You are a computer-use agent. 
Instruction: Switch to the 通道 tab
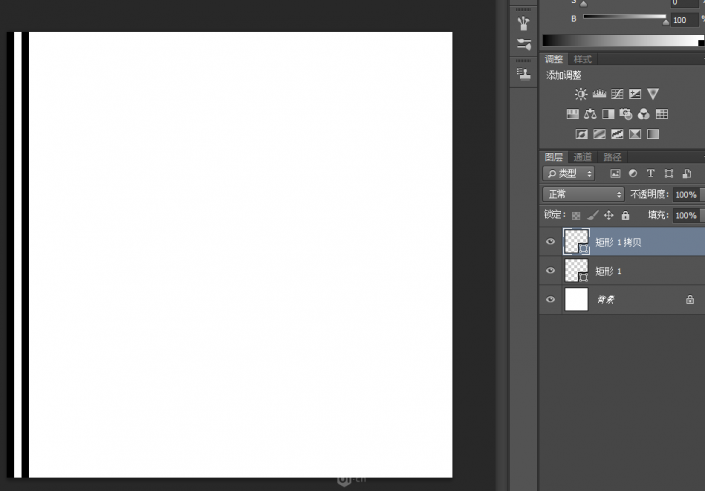click(x=583, y=157)
